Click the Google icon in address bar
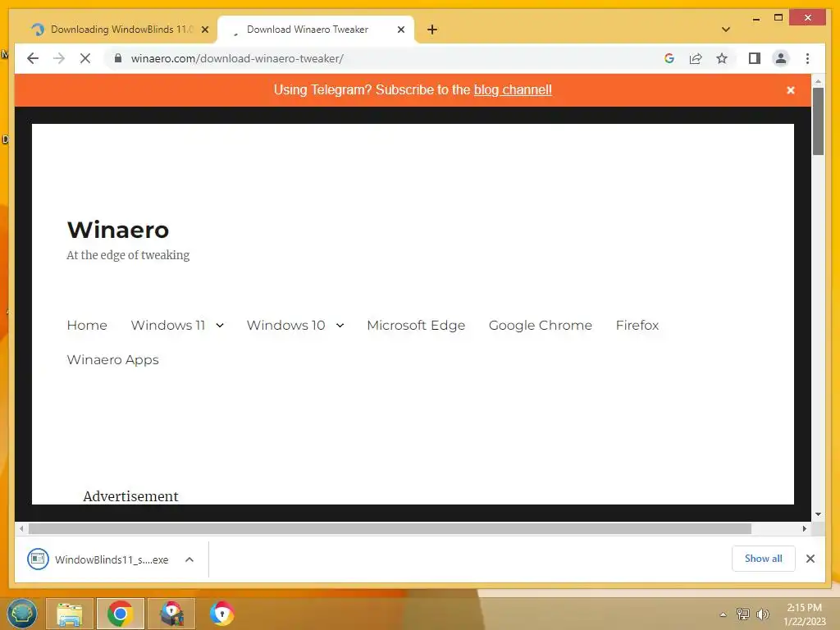The width and height of the screenshot is (840, 630). (669, 58)
